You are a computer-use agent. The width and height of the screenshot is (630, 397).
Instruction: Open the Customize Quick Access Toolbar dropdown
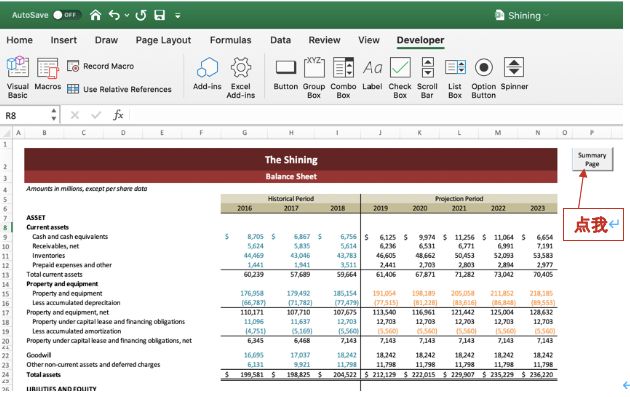[x=178, y=16]
